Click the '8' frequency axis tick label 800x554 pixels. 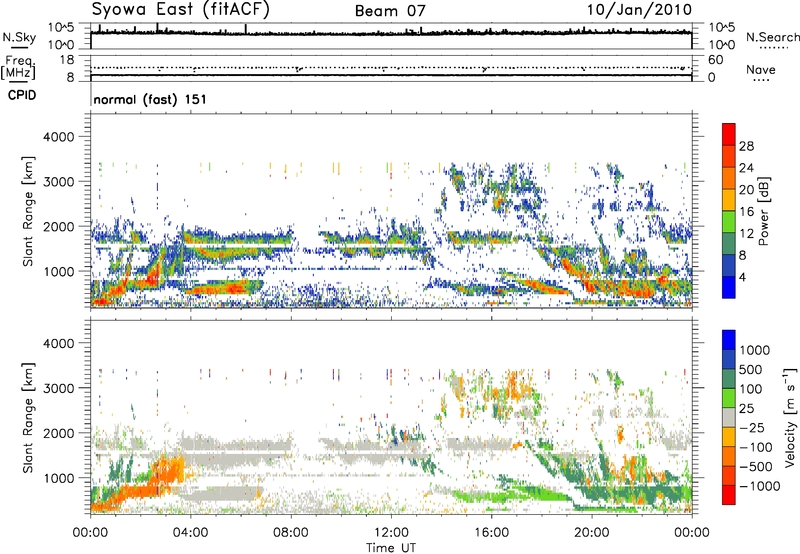tap(70, 77)
